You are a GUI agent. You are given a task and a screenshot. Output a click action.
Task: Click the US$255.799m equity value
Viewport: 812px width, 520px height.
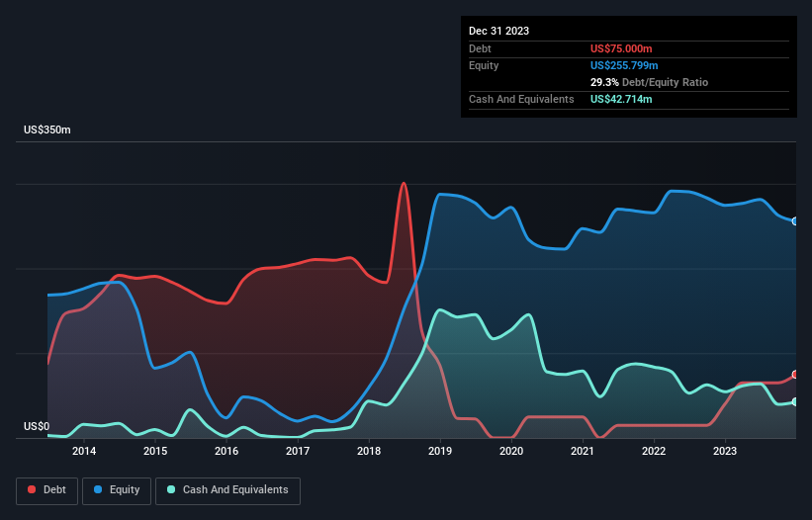point(624,65)
